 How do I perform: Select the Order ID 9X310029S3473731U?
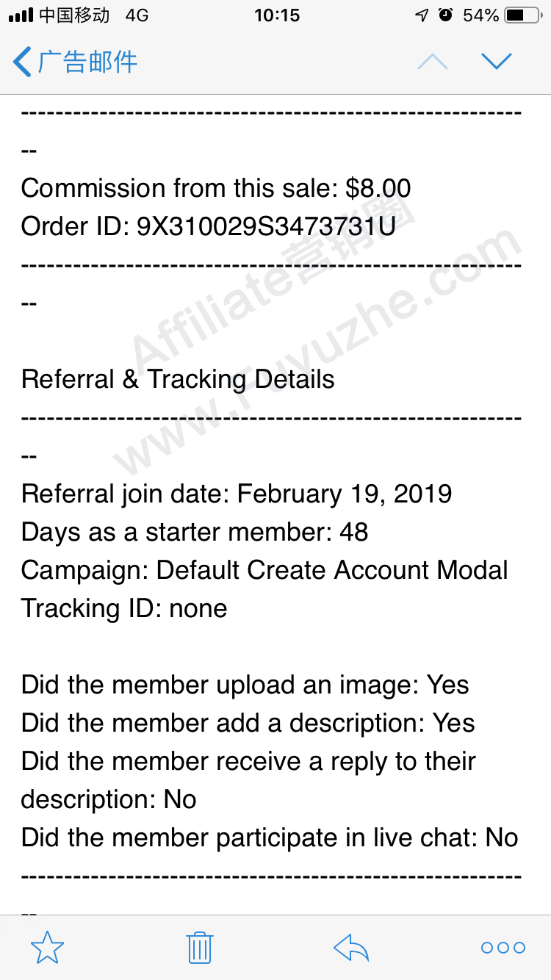[x=267, y=226]
